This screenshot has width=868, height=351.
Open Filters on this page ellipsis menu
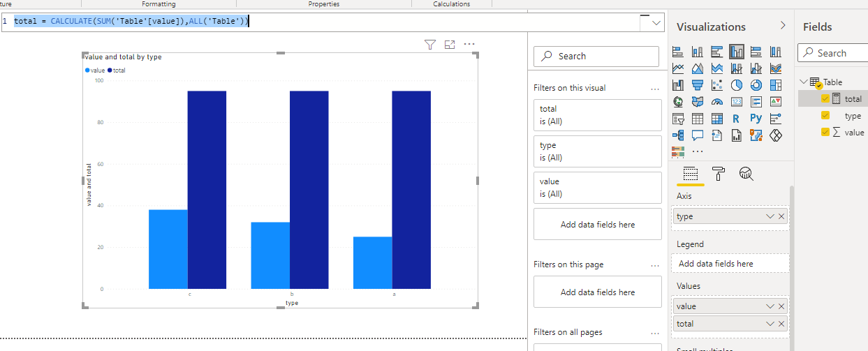[655, 265]
